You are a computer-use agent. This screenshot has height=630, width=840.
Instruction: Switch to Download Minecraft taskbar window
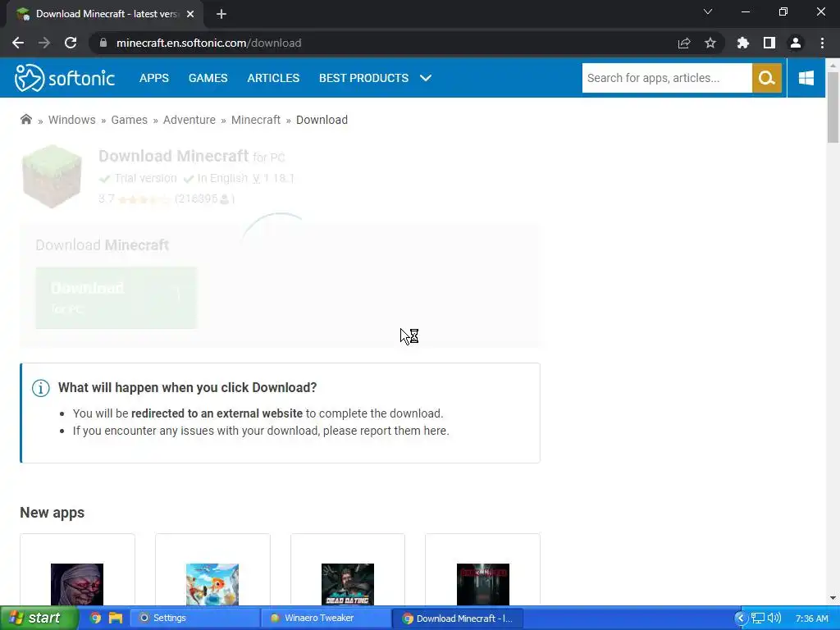click(458, 619)
